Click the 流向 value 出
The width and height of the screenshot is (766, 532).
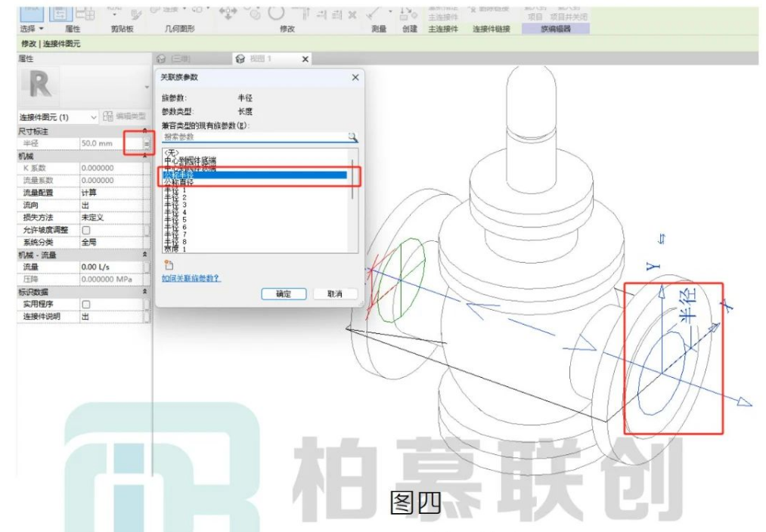click(111, 205)
